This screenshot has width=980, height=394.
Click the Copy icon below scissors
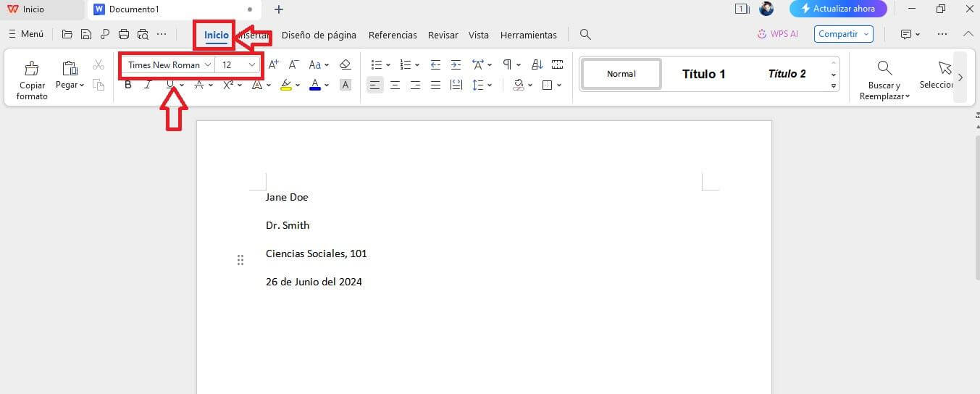tap(99, 85)
